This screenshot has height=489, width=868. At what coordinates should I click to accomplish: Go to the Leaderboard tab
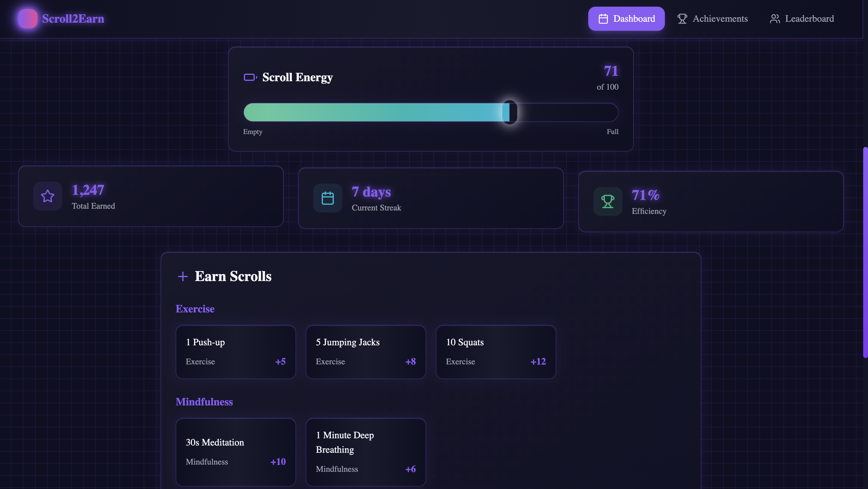pos(809,18)
